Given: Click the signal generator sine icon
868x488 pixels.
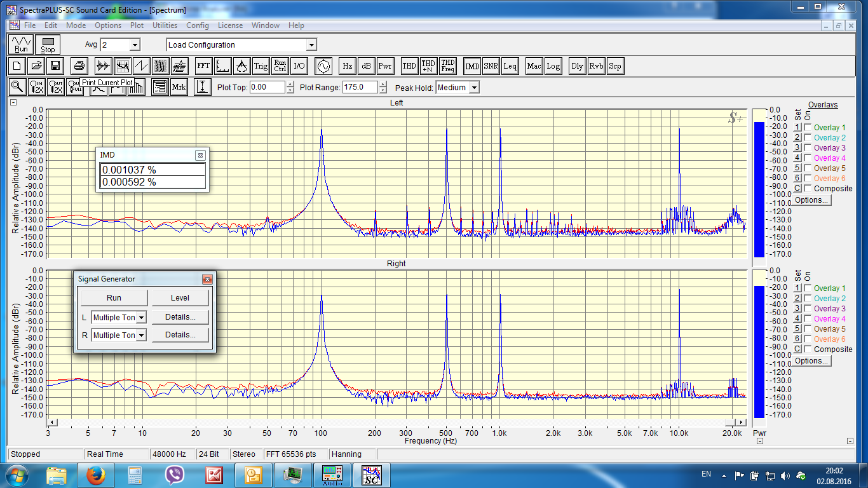Looking at the screenshot, I should point(323,65).
